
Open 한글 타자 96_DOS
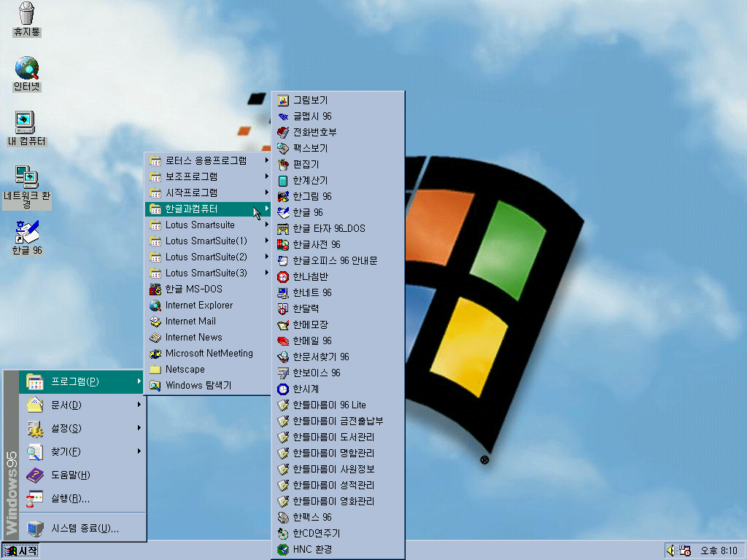click(338, 228)
